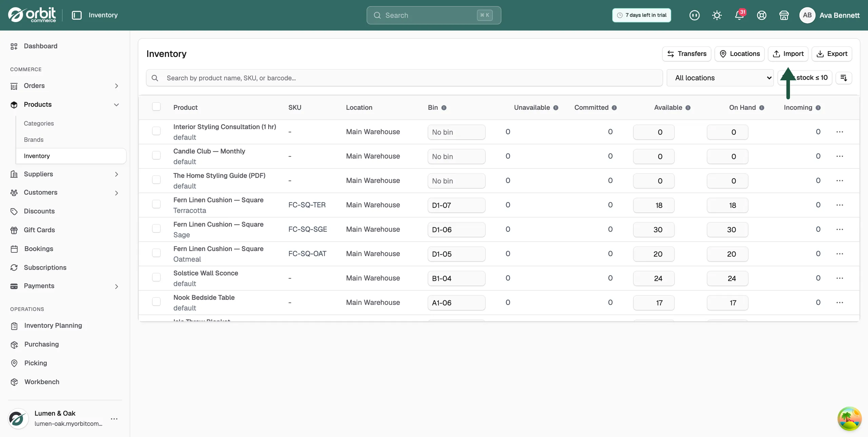This screenshot has height=437, width=868.
Task: Apply the stock ≤ 10 filter
Action: pyautogui.click(x=805, y=78)
